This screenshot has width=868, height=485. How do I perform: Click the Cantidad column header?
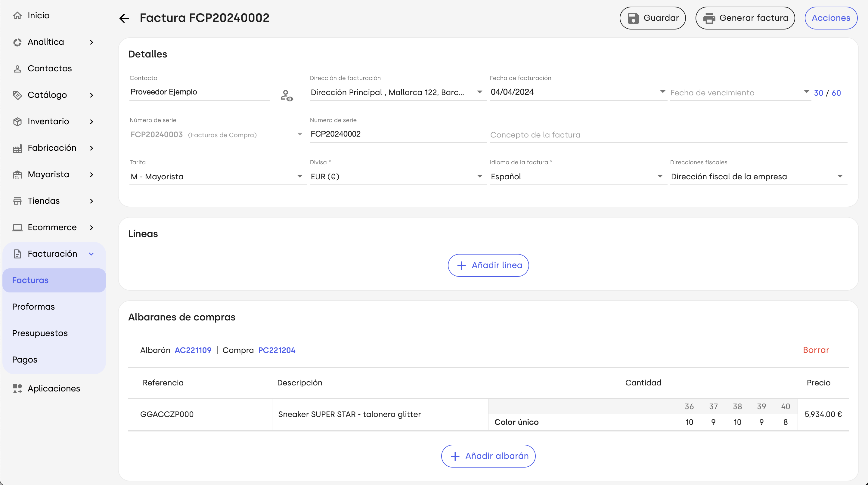tap(643, 383)
